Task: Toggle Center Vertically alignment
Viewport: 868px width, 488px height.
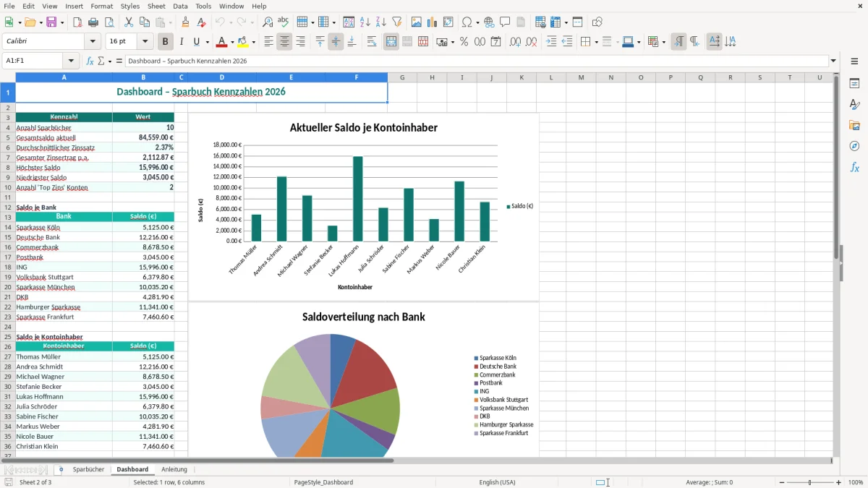Action: (336, 42)
